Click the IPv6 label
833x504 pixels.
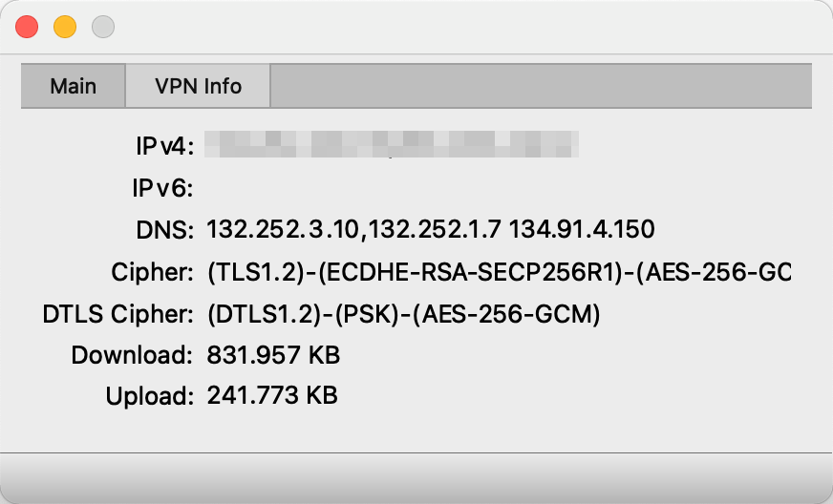pyautogui.click(x=164, y=188)
